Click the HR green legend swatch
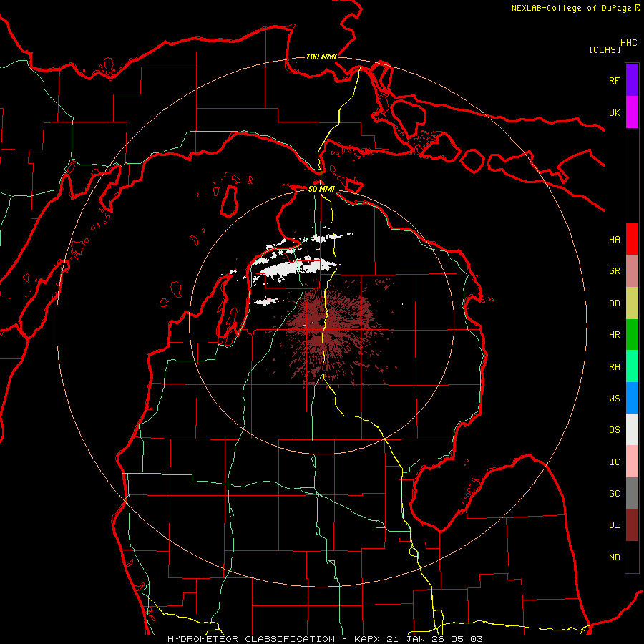 (632, 334)
